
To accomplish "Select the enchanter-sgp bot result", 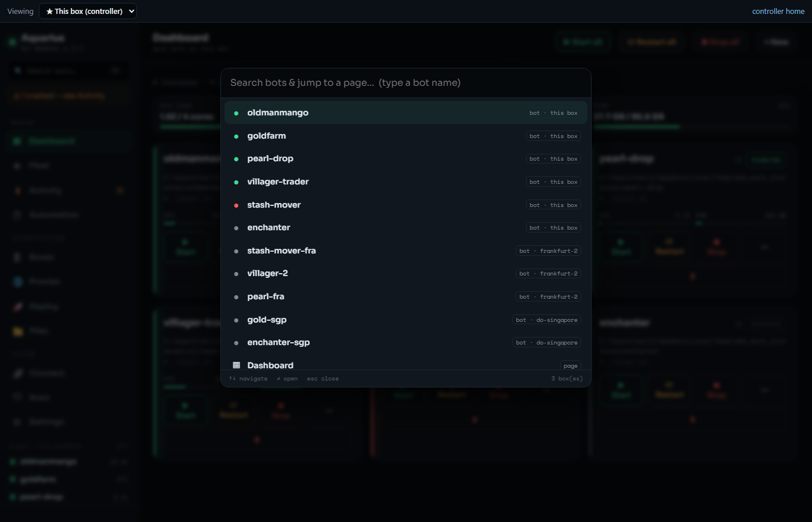I will [x=406, y=342].
